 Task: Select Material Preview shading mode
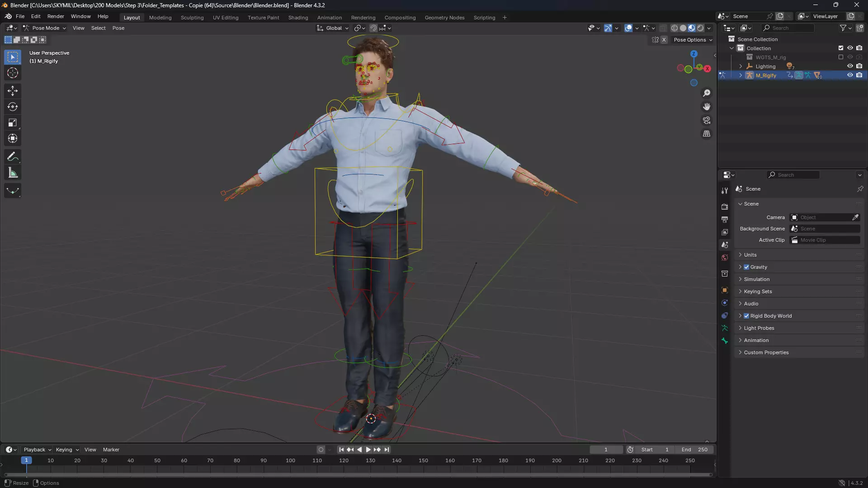click(x=692, y=28)
